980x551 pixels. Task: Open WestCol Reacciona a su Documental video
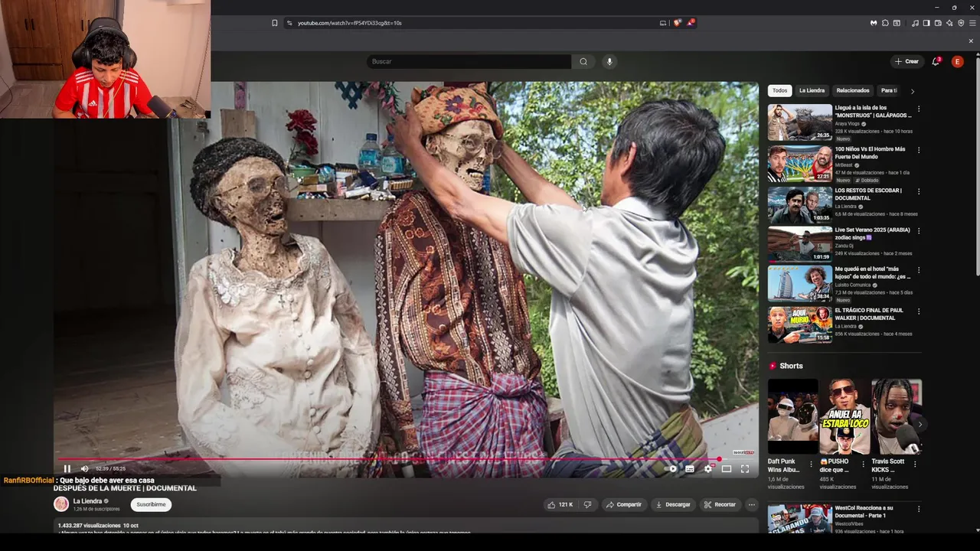click(800, 519)
